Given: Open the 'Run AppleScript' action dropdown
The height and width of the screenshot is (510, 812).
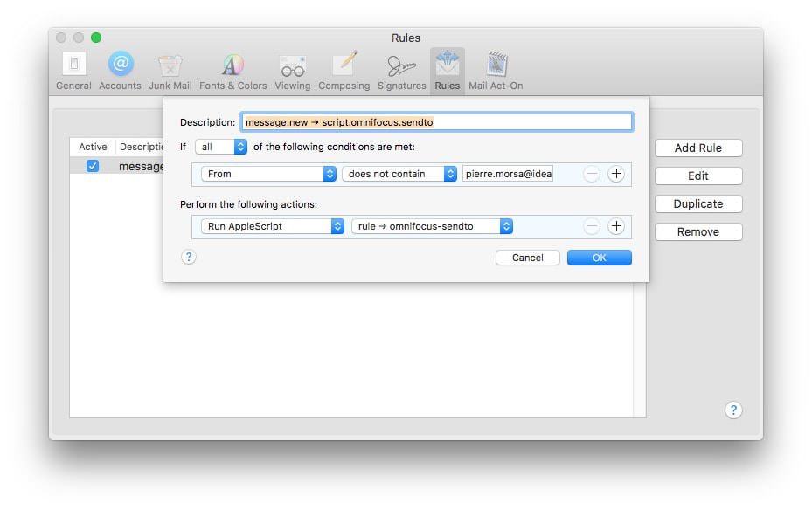Looking at the screenshot, I should click(x=273, y=226).
